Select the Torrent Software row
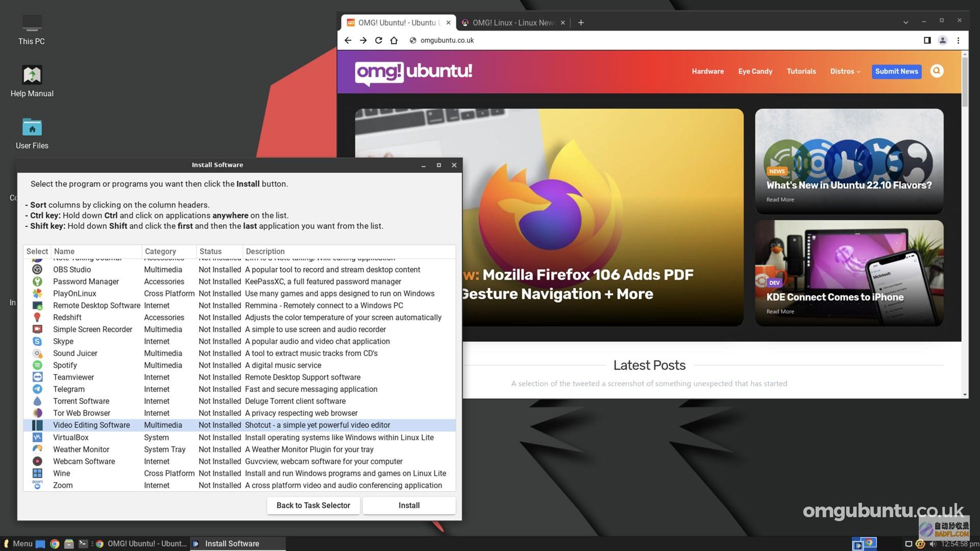The image size is (980, 551). point(239,401)
